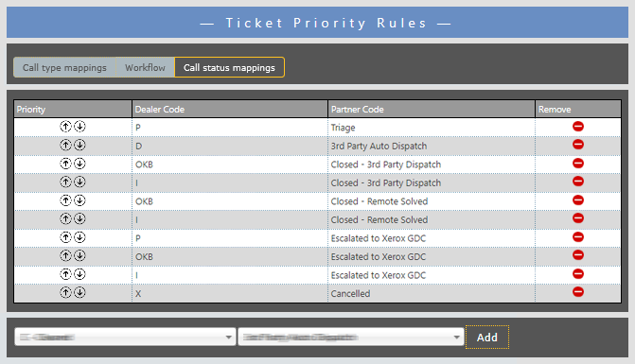Viewport: 635px width, 364px height.
Task: Select the Call status mappings tab
Action: [229, 67]
